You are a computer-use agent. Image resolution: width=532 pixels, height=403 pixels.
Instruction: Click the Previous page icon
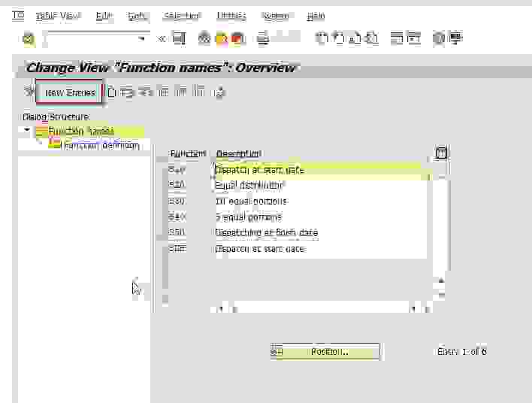338,38
